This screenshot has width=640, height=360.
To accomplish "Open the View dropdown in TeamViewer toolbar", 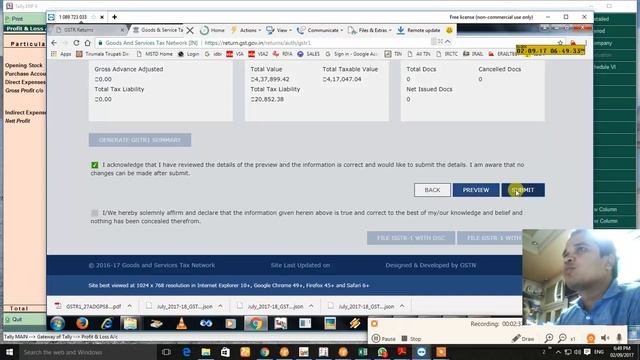I will pos(279,30).
